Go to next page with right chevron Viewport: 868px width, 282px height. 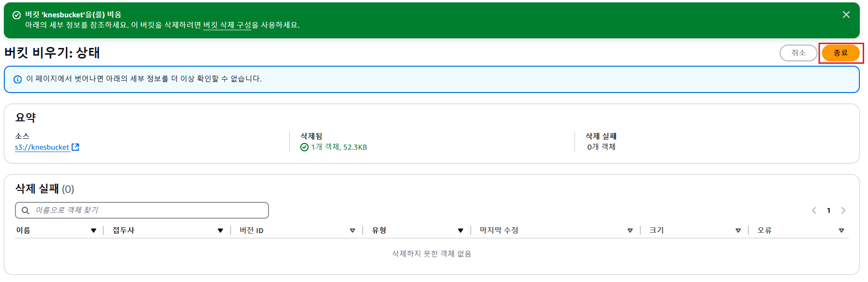coord(843,211)
